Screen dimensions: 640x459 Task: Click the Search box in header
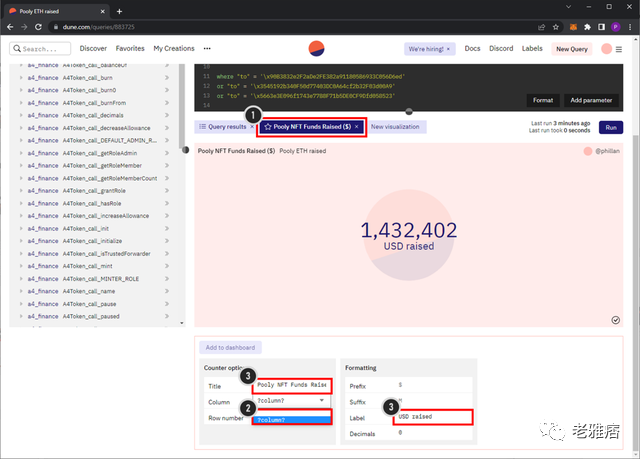(x=40, y=49)
